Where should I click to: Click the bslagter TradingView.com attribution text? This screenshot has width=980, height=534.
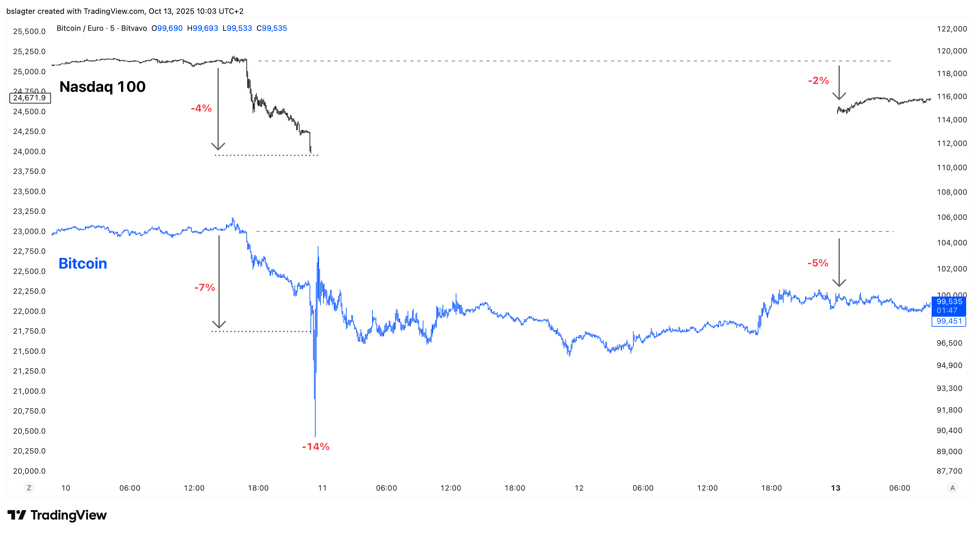pyautogui.click(x=125, y=11)
